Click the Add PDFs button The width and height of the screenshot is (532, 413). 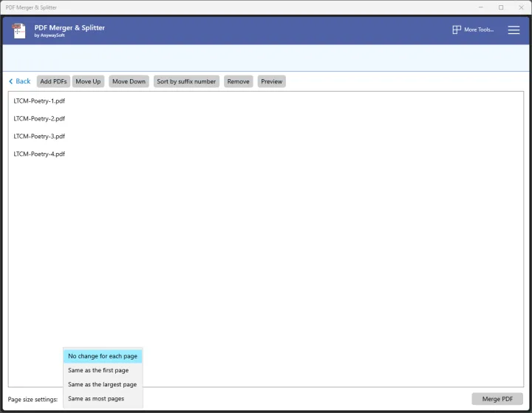tap(53, 81)
